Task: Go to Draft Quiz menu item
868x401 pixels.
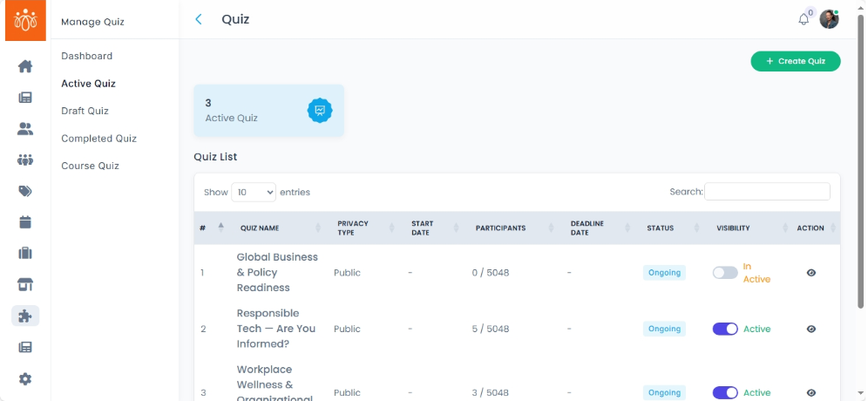Action: click(x=85, y=111)
